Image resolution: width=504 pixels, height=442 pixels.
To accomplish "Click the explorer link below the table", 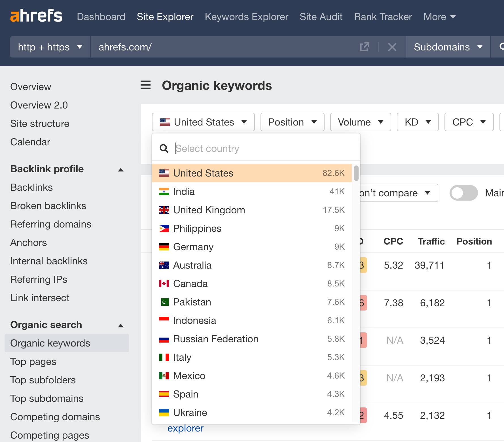I will (x=185, y=428).
